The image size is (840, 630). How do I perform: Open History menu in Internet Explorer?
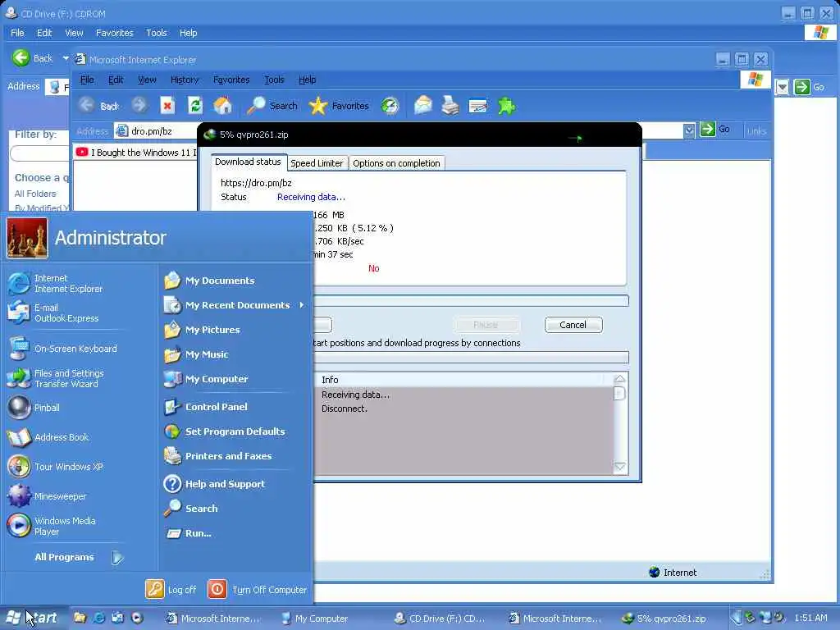pos(185,80)
